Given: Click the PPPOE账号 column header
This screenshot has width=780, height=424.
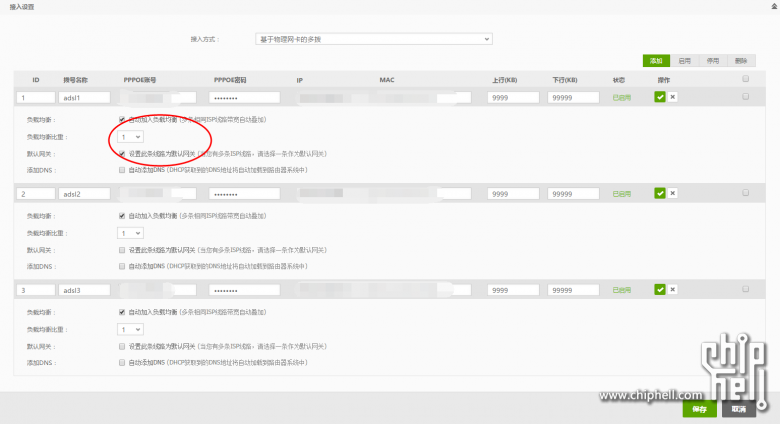Looking at the screenshot, I should point(140,80).
